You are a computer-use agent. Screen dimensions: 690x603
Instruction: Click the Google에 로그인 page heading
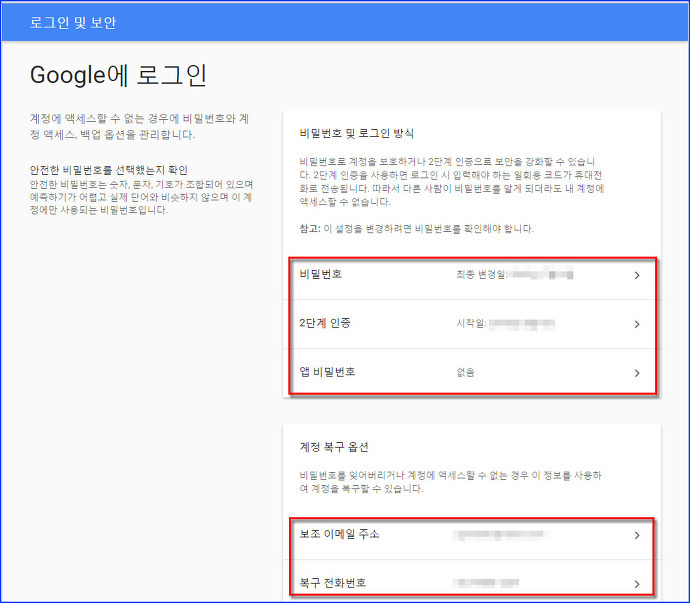[x=118, y=75]
